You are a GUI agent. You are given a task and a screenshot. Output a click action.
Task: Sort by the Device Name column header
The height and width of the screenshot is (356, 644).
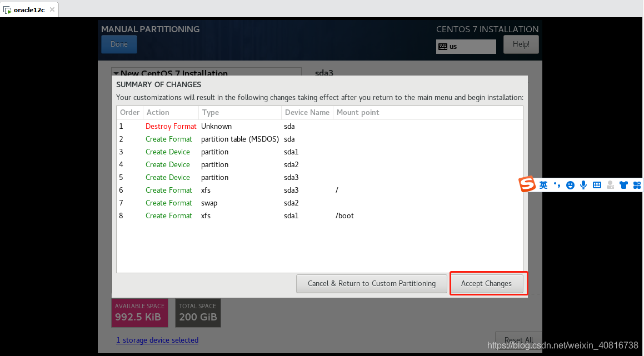(x=307, y=113)
